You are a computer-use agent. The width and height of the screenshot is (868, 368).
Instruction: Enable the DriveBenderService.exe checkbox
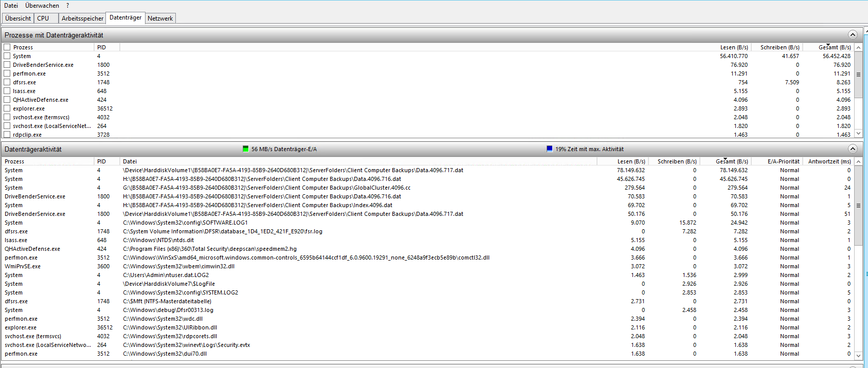(7, 65)
